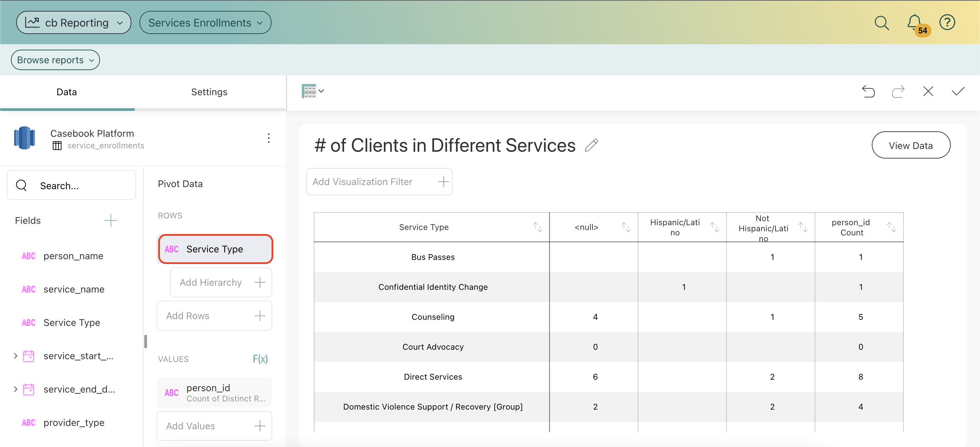Add a new field with plus icon

111,220
